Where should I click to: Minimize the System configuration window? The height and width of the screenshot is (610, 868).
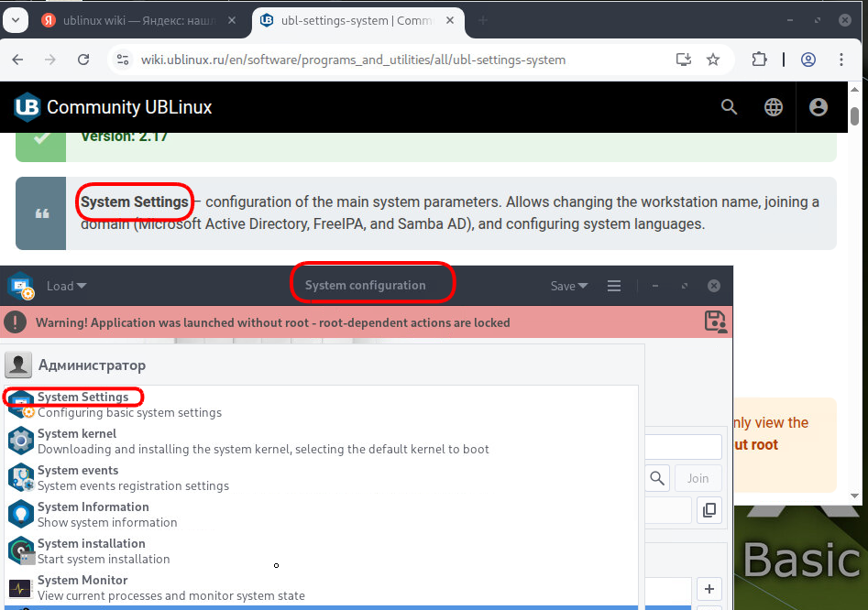pyautogui.click(x=655, y=286)
